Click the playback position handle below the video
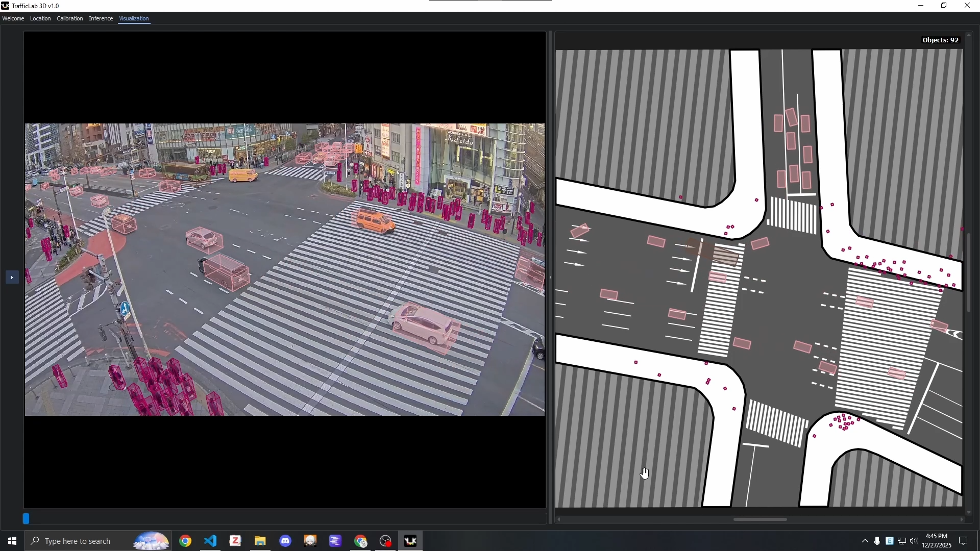Viewport: 980px width, 551px height. click(27, 518)
